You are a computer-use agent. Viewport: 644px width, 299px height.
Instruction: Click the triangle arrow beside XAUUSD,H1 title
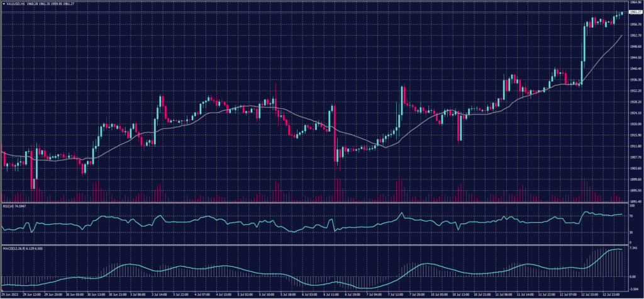coord(4,4)
